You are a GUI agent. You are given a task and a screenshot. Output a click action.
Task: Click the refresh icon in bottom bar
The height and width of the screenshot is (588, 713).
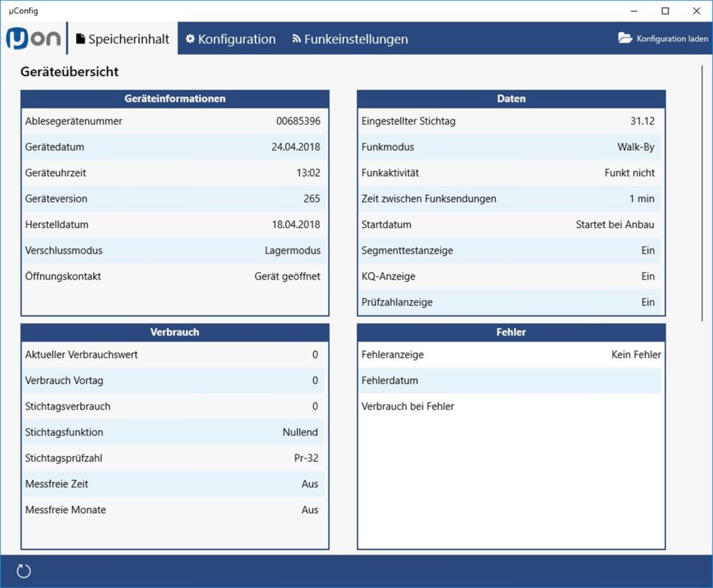24,571
